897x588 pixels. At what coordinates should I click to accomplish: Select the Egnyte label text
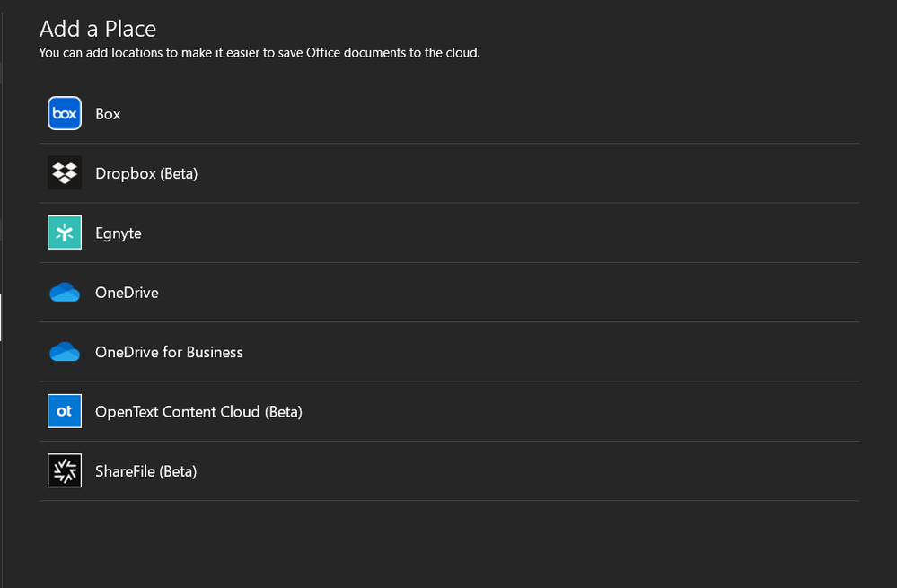119,233
